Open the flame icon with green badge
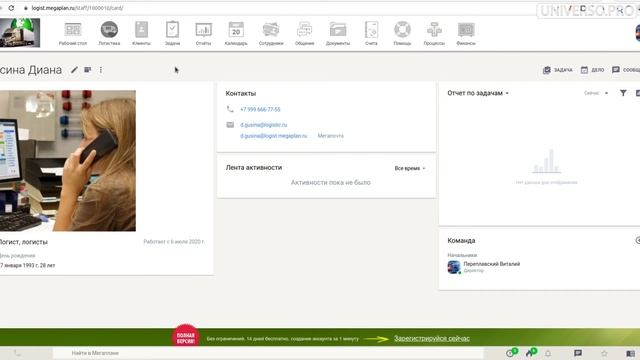 click(x=531, y=353)
